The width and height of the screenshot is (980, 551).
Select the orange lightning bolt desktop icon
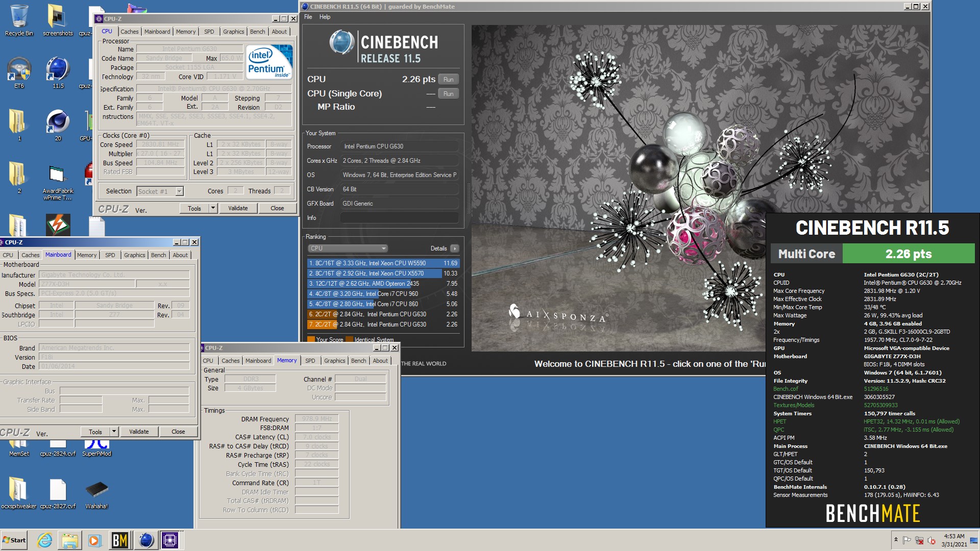pyautogui.click(x=58, y=224)
